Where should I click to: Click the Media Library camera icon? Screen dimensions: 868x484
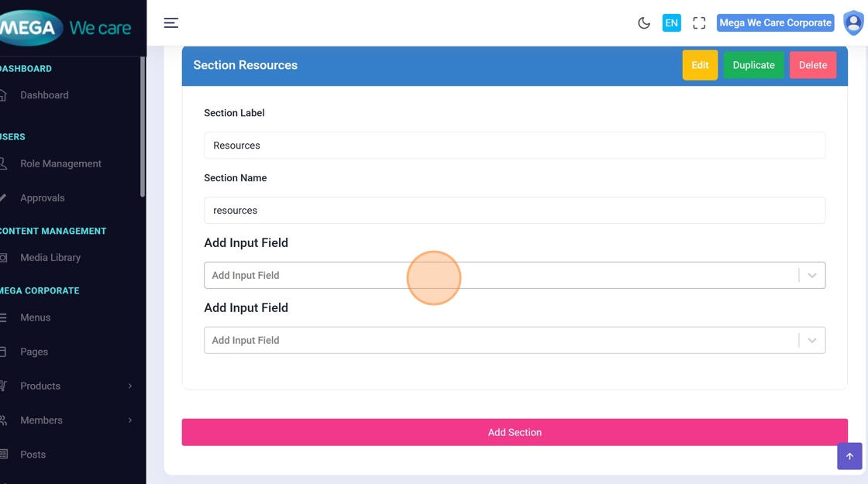(x=4, y=258)
